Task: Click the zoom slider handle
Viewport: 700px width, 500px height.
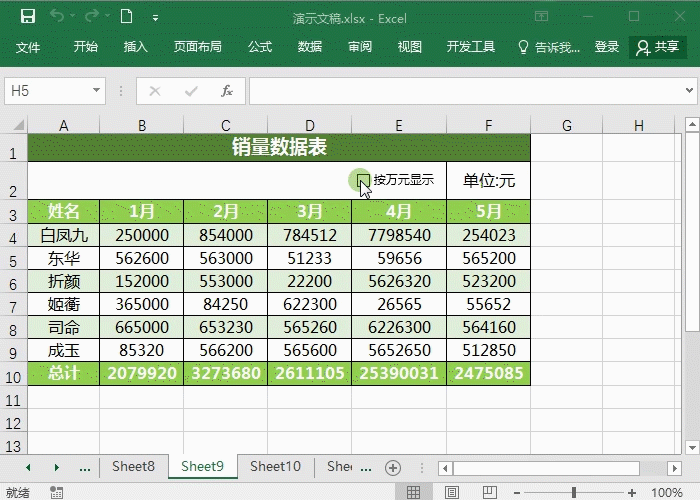Action: tap(574, 492)
